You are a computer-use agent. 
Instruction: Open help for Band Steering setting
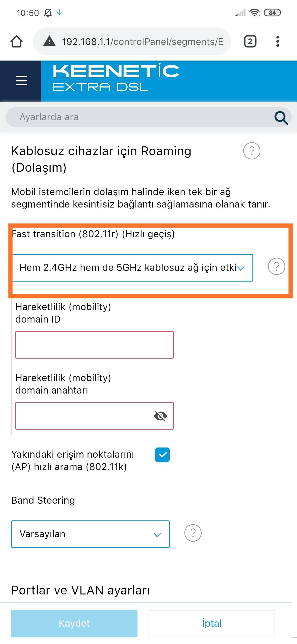pyautogui.click(x=193, y=533)
